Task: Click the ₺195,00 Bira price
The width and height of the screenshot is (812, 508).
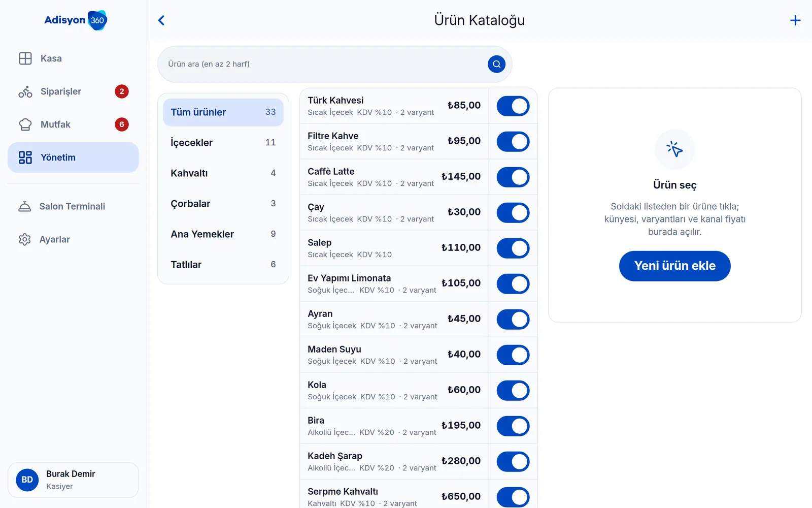Action: [461, 426]
